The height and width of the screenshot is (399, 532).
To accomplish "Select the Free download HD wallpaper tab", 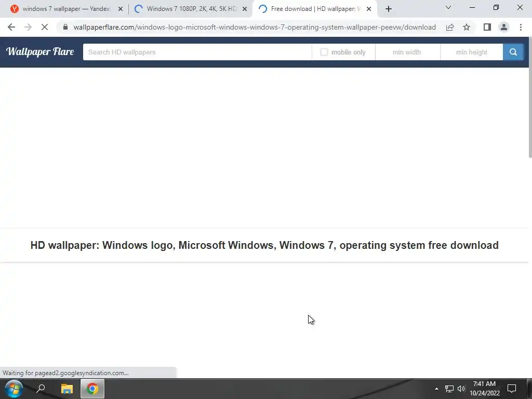I will [x=315, y=9].
